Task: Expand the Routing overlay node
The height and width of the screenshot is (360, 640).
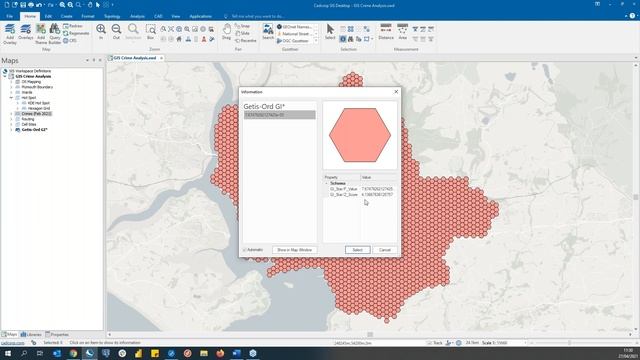Action: [x=11, y=119]
